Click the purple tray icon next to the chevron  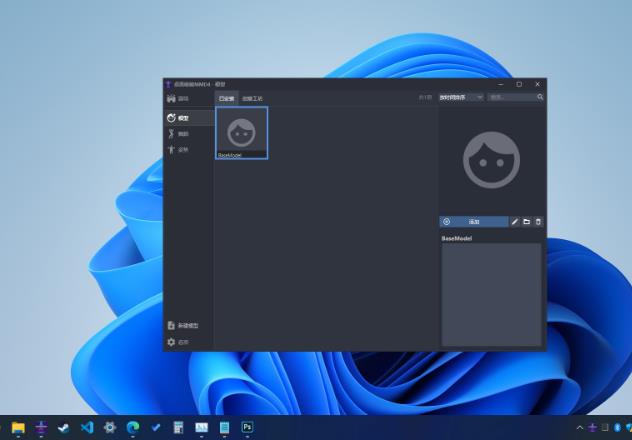tap(592, 428)
